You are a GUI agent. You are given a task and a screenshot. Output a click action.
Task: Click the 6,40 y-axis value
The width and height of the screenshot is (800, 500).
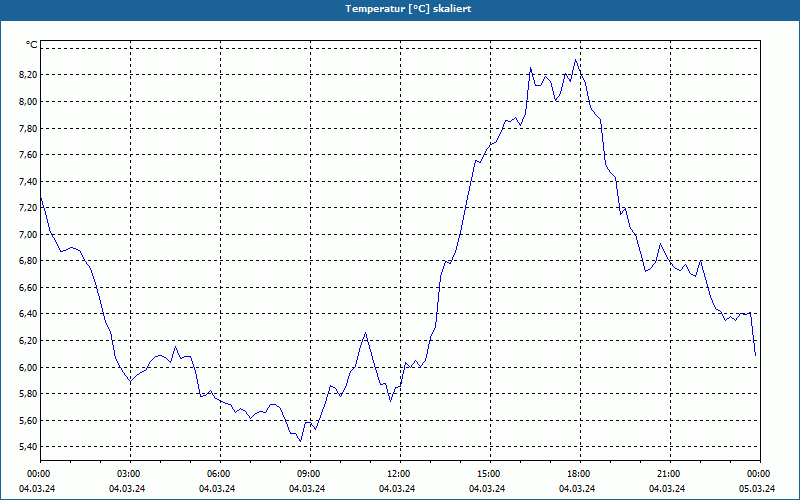click(27, 314)
